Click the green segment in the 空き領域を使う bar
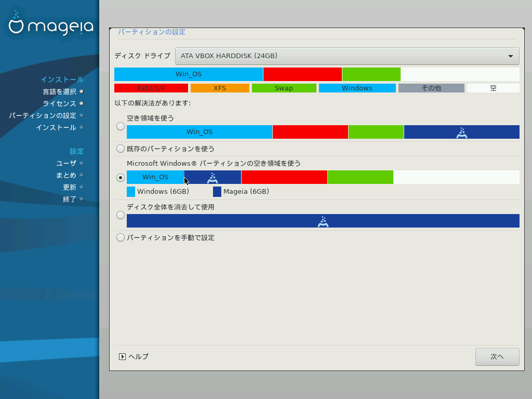The image size is (532, 399). click(x=376, y=132)
